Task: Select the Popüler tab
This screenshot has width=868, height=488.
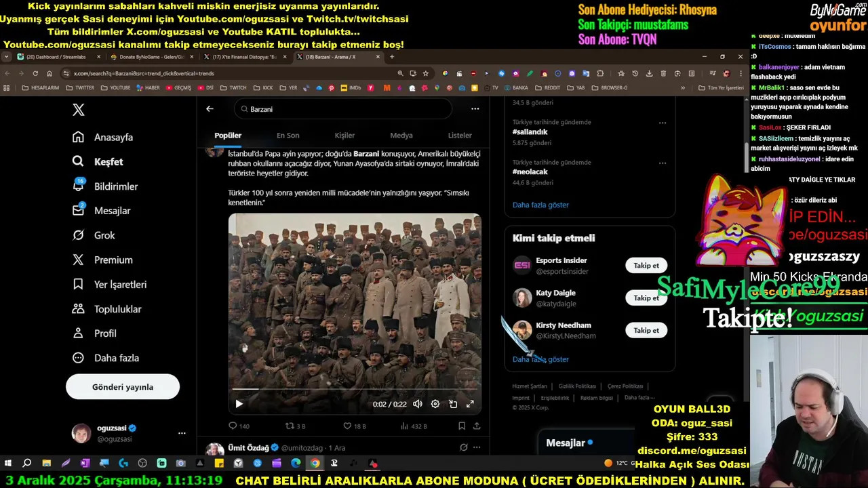Action: click(228, 135)
